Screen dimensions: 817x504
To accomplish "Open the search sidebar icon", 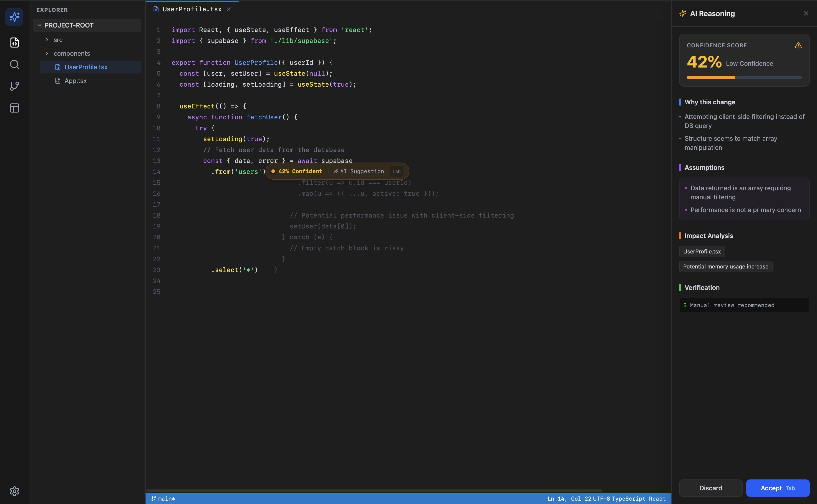I will (14, 64).
